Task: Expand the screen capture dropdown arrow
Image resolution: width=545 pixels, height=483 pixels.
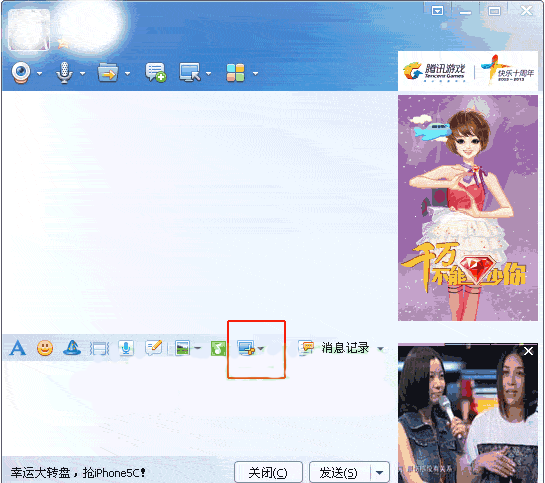Action: point(261,349)
